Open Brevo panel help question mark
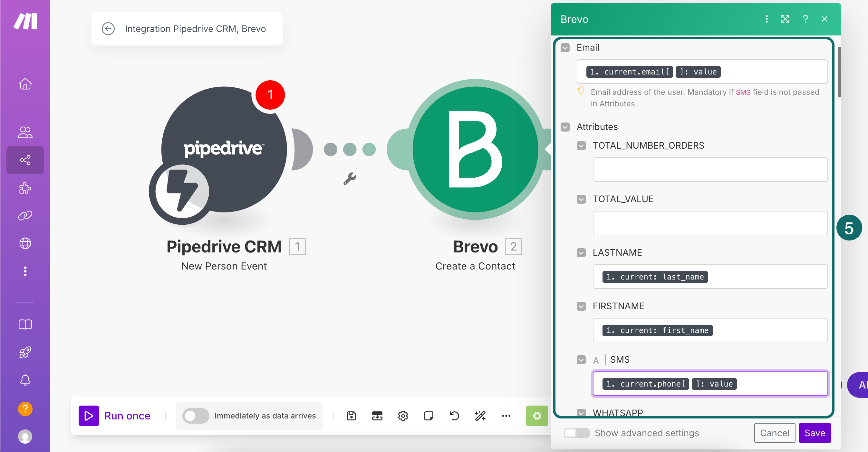Screen dimensions: 868x452 pyautogui.click(x=805, y=19)
